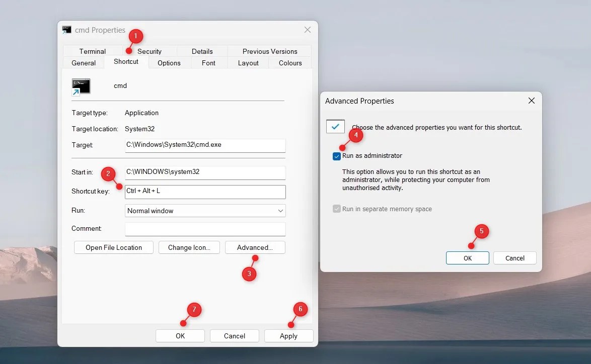
Task: Open the Advanced properties dialog
Action: coord(255,247)
